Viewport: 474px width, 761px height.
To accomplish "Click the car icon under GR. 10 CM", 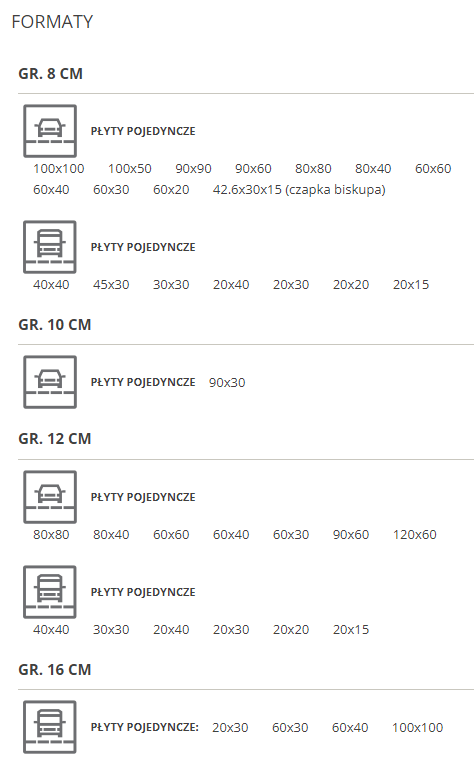I will point(50,382).
